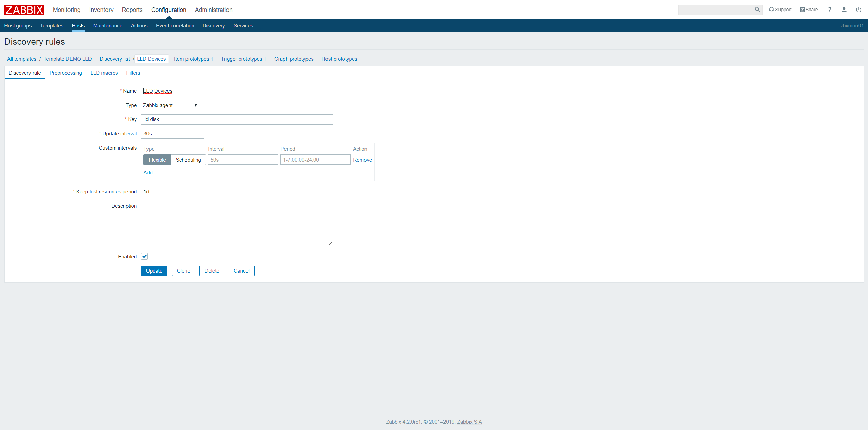Go to Hosts submenu
Viewport: 868px width, 430px height.
click(78, 26)
